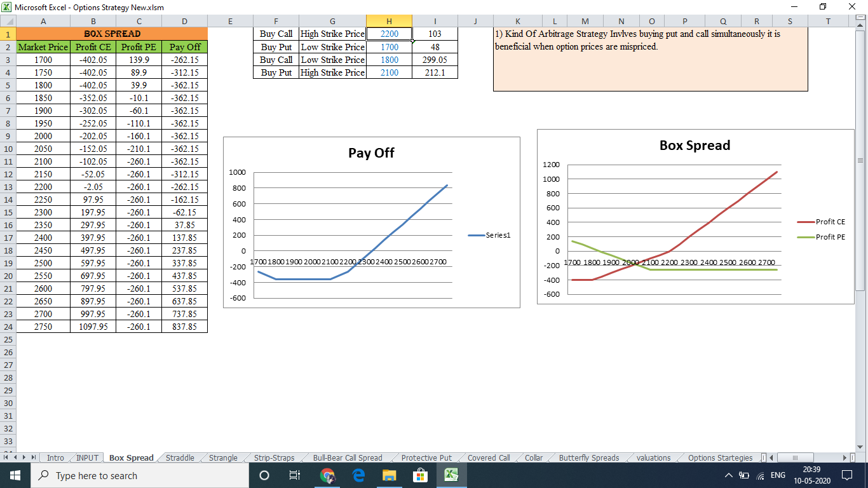Image resolution: width=868 pixels, height=488 pixels.
Task: Click the Excel taskbar icon
Action: [x=451, y=475]
